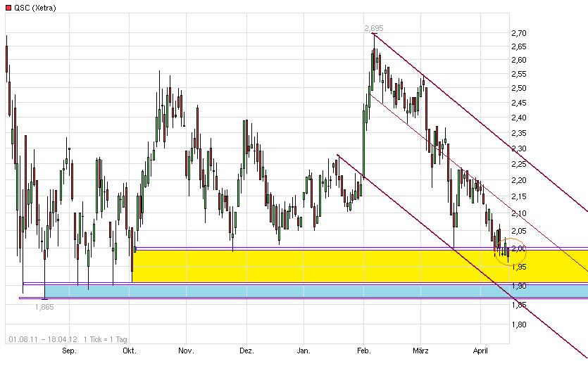588x366 pixels.
Task: Click the 2,20 price axis value
Action: [x=519, y=180]
